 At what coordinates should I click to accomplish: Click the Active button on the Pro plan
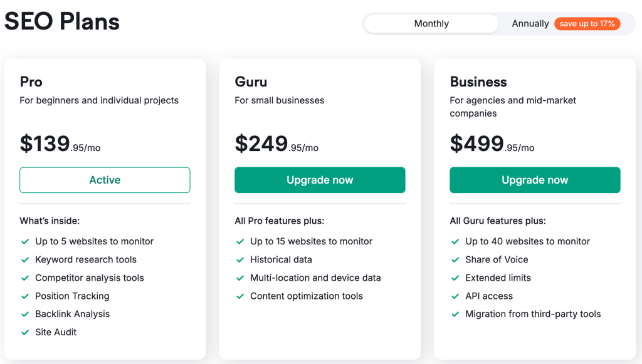105,180
